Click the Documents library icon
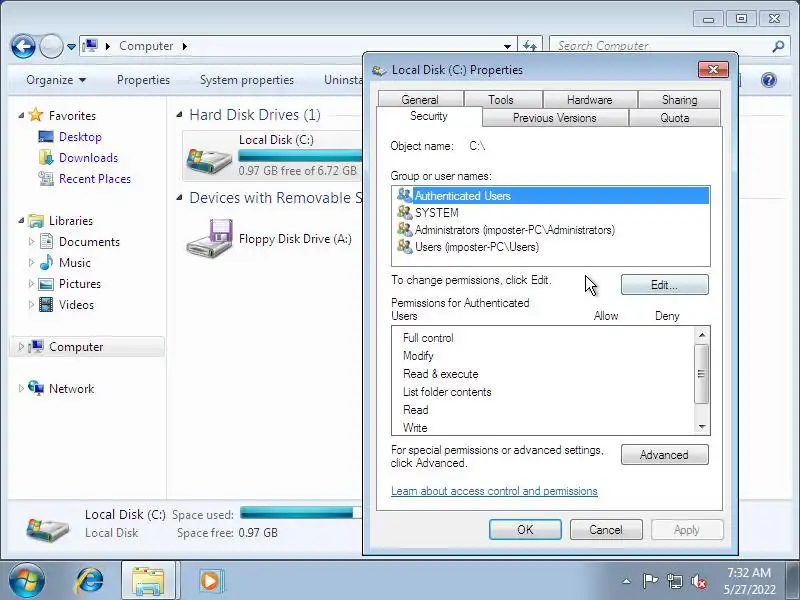The width and height of the screenshot is (800, 600). point(46,241)
